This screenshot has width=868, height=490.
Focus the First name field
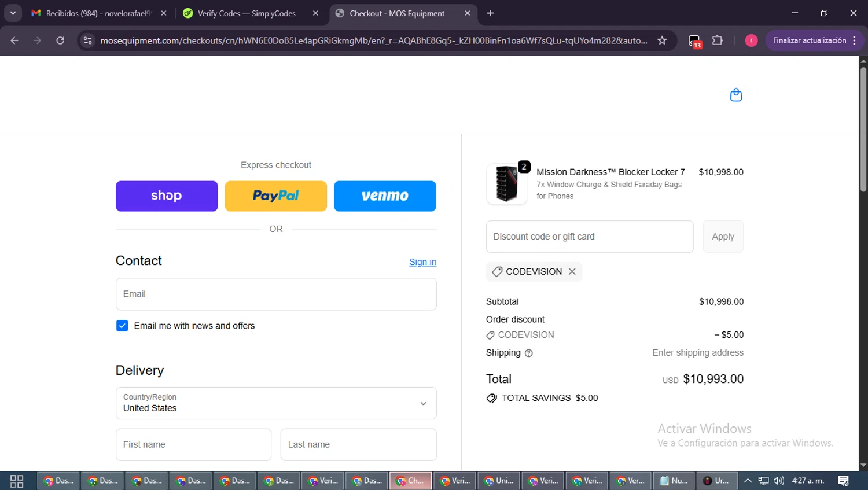click(x=193, y=444)
